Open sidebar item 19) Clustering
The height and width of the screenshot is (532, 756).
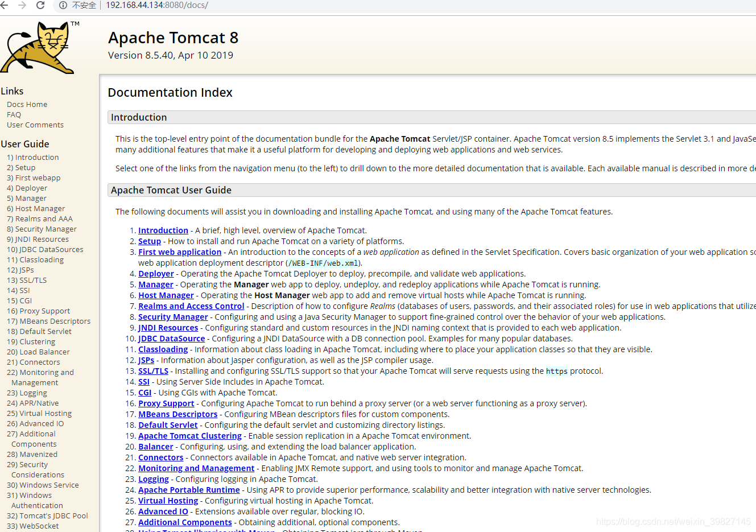click(31, 342)
